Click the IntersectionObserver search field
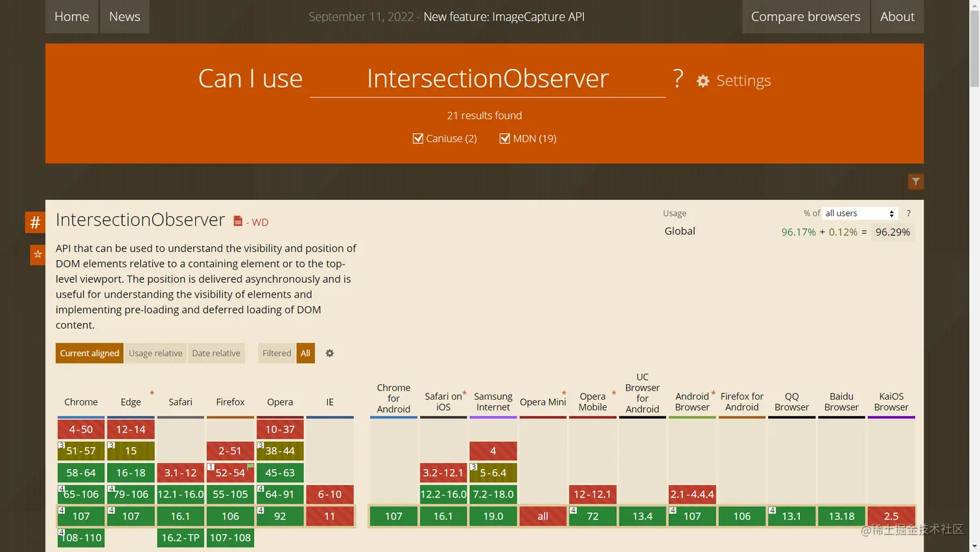The width and height of the screenshot is (980, 552). 487,78
